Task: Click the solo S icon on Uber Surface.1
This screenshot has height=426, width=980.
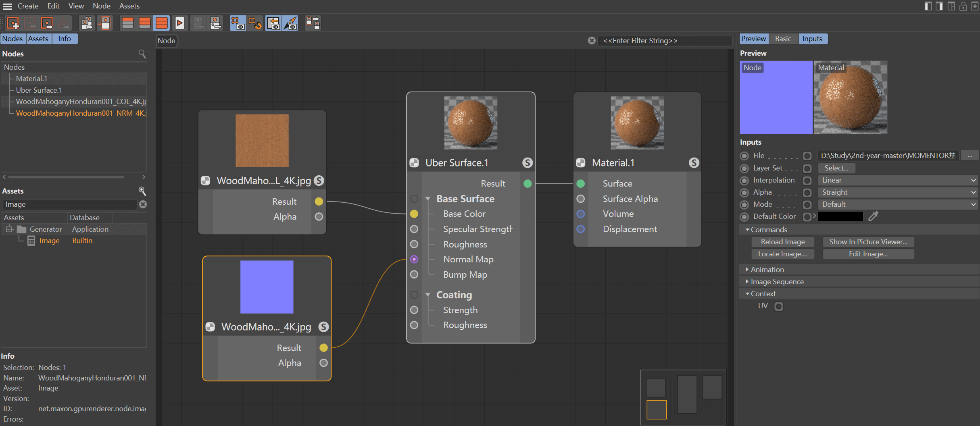Action: [x=527, y=163]
